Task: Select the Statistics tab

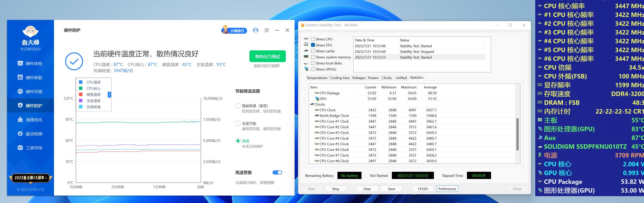Action: 416,77
